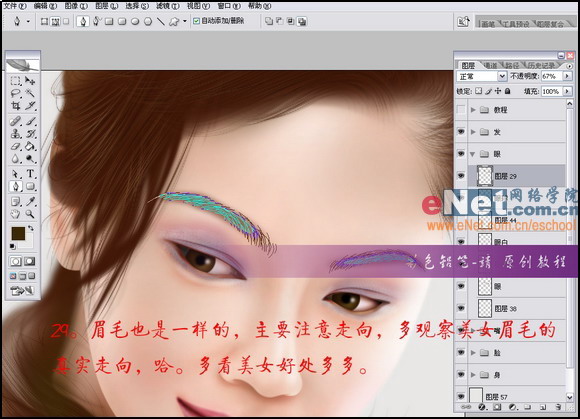Image resolution: width=580 pixels, height=419 pixels.
Task: Select the Brush tool
Action: [30, 121]
